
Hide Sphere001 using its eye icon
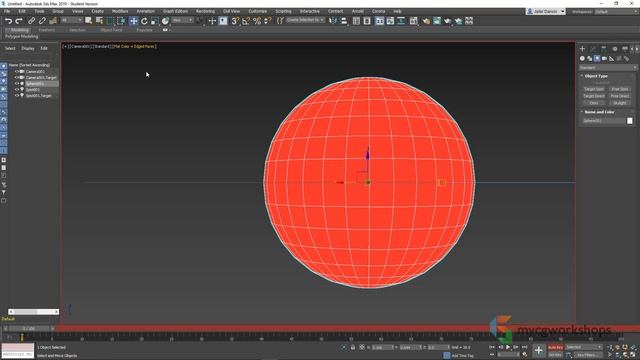(16, 83)
